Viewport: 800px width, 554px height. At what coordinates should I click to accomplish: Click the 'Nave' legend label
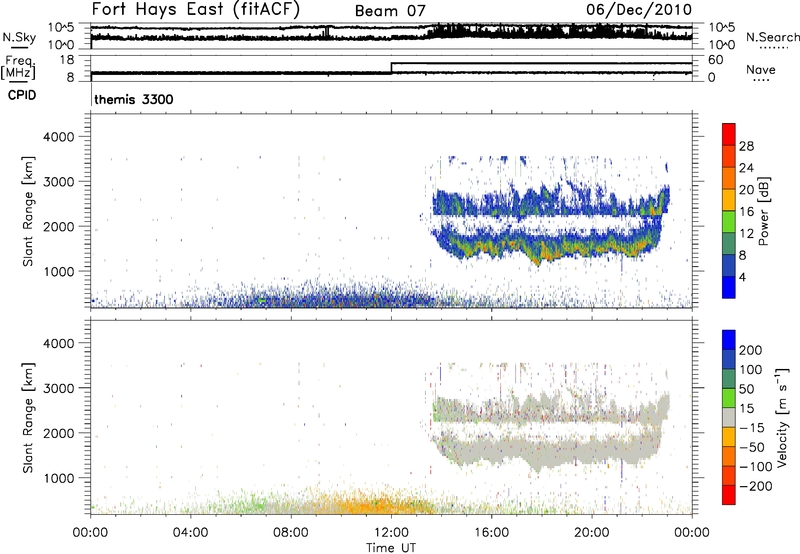[761, 69]
